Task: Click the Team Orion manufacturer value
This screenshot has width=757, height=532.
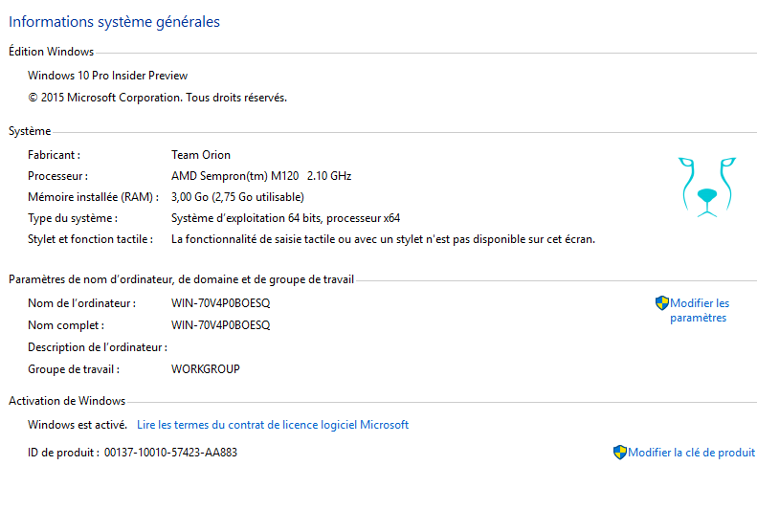Action: (201, 155)
